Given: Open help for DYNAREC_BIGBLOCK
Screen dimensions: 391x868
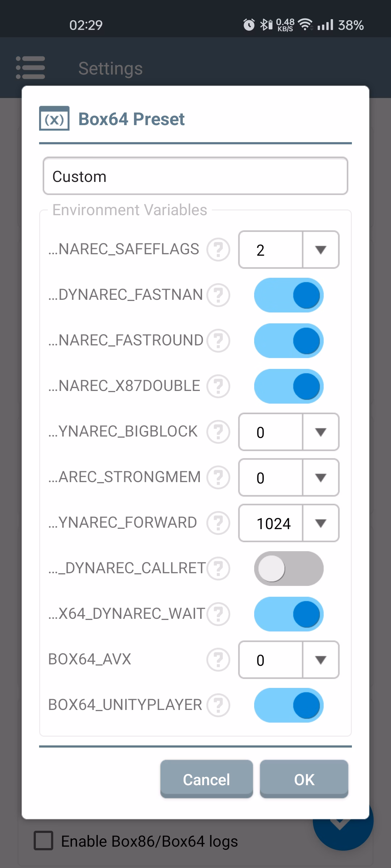Looking at the screenshot, I should click(x=218, y=432).
